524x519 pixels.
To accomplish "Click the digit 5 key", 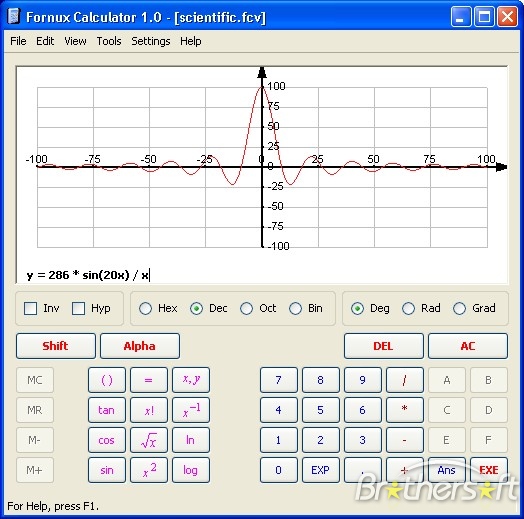I will point(320,410).
